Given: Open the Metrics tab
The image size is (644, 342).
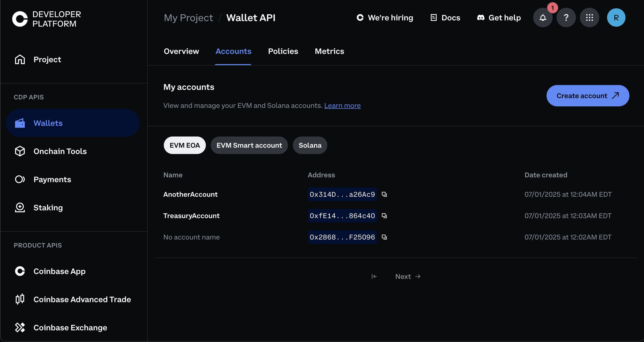Looking at the screenshot, I should tap(329, 51).
